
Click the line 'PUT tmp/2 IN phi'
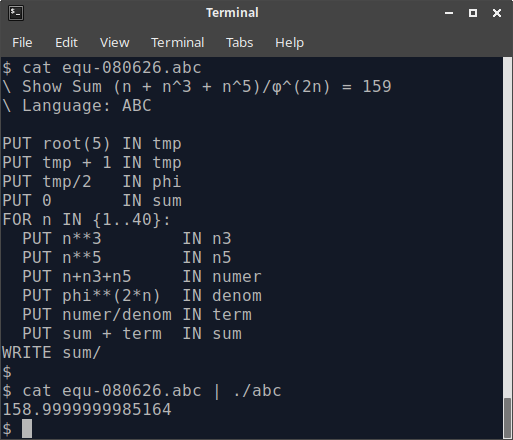point(92,182)
